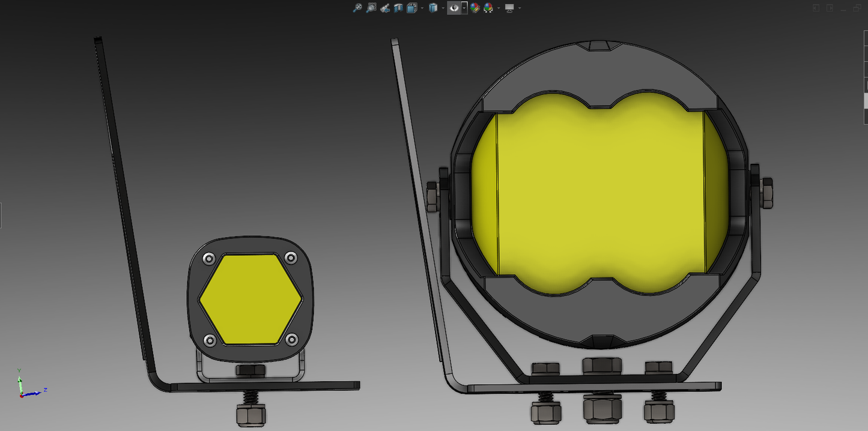Open the Apply Scene dropdown arrow
The image size is (868, 431).
pyautogui.click(x=499, y=8)
